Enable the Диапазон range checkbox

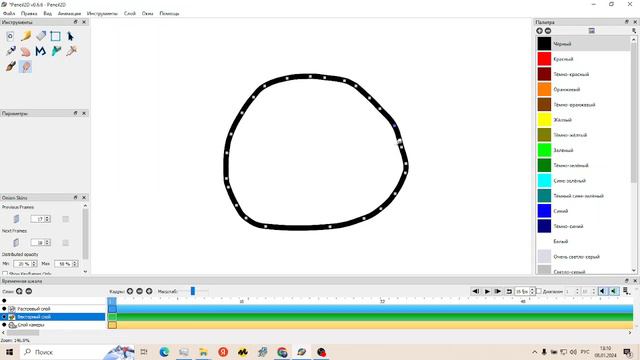[x=539, y=291]
